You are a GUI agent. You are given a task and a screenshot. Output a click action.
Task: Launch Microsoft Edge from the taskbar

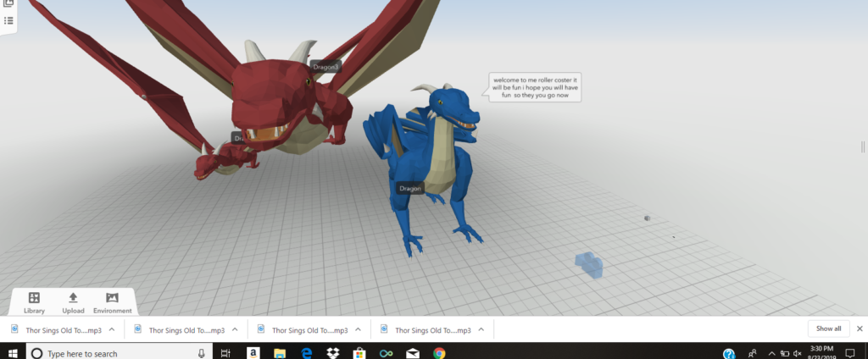[306, 353]
